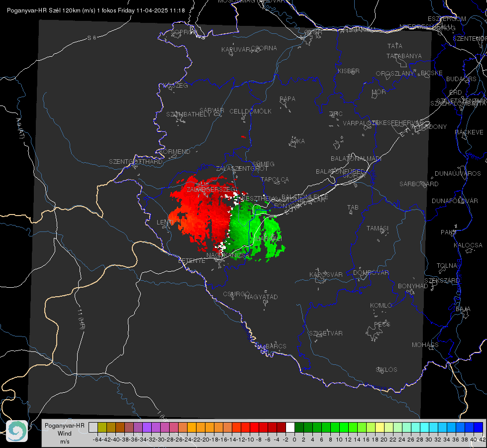Click the SÜMEG city label
The width and height of the screenshot is (487, 448).
tap(263, 164)
